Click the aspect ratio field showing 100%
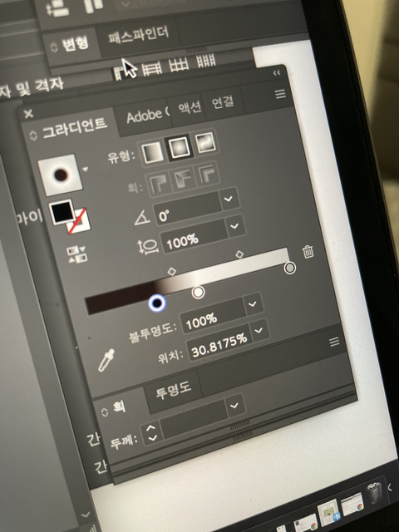This screenshot has height=532, width=399. tap(194, 236)
